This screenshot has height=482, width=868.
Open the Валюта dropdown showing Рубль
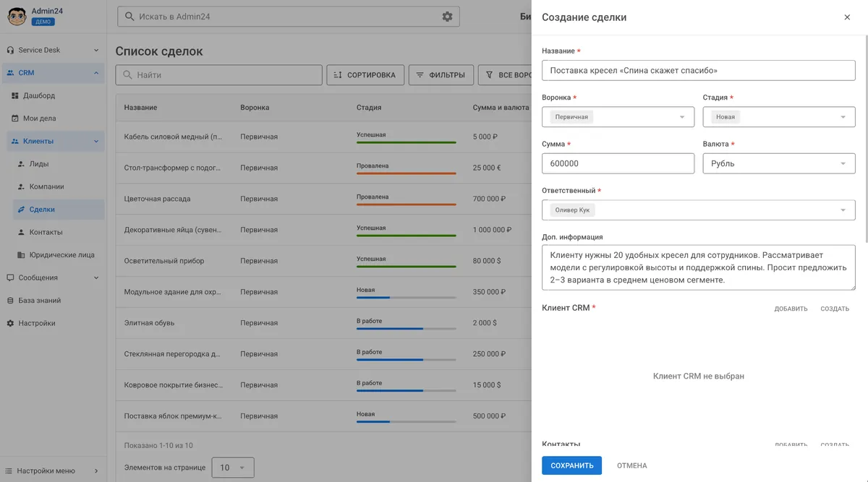pos(779,163)
